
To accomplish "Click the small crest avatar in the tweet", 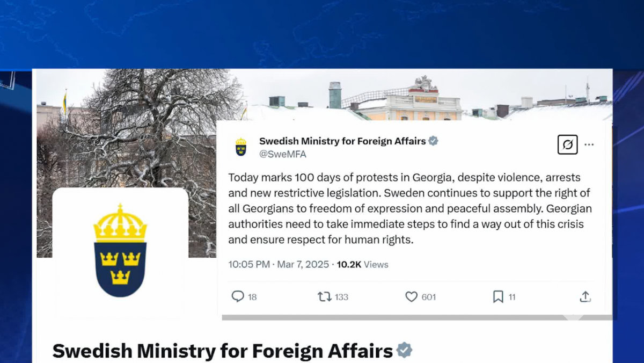I will pos(241,147).
